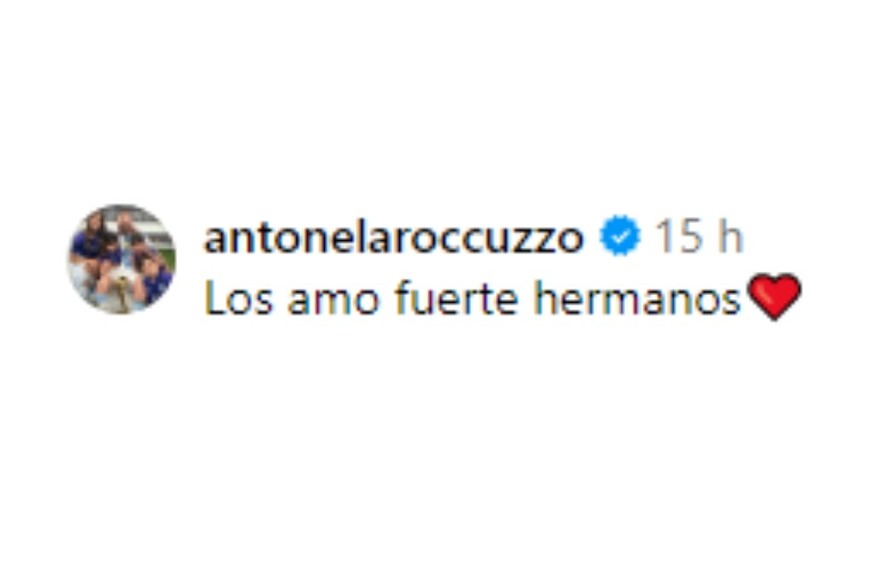Viewport: 870px width, 580px height.
Task: Open the comment's permalink via 15 h
Action: (x=699, y=236)
